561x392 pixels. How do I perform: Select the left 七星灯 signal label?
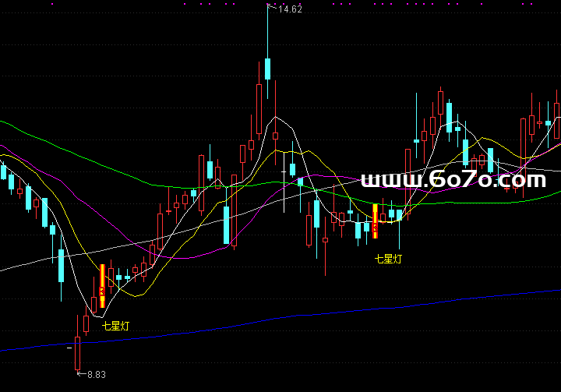coord(115,326)
